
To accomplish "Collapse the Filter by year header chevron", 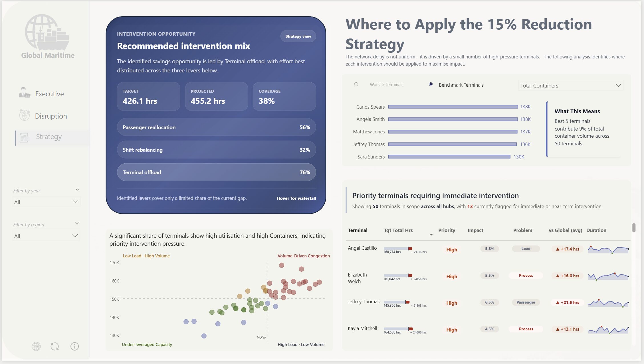I will [x=77, y=190].
